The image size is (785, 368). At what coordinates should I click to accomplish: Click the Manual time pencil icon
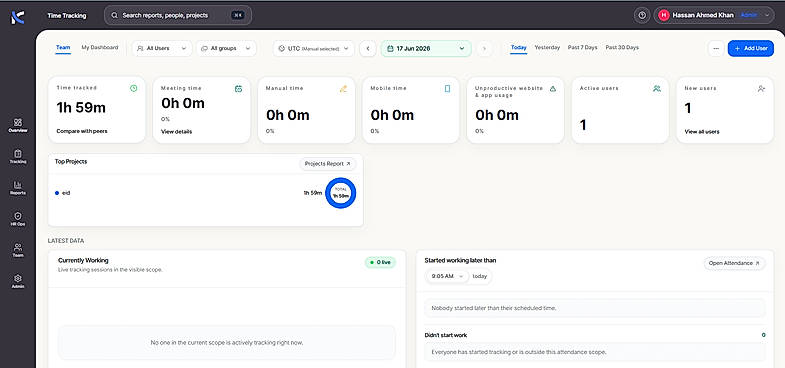(343, 89)
